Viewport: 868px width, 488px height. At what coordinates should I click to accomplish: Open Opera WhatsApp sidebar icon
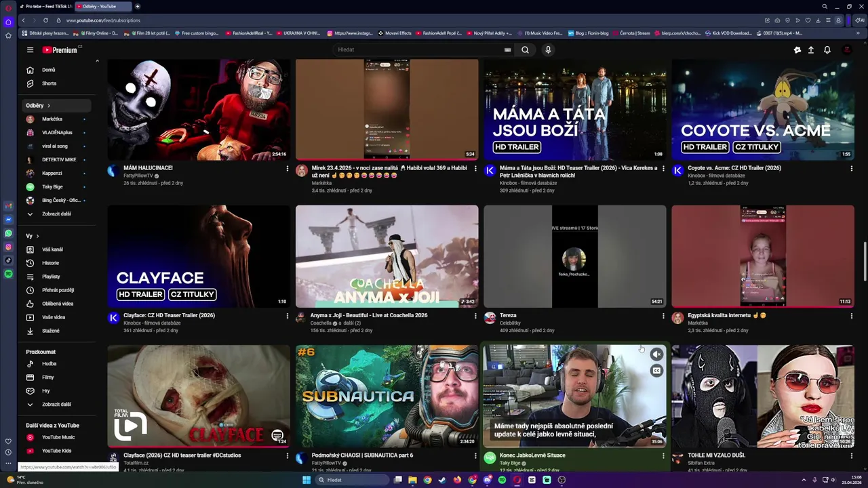click(x=8, y=233)
